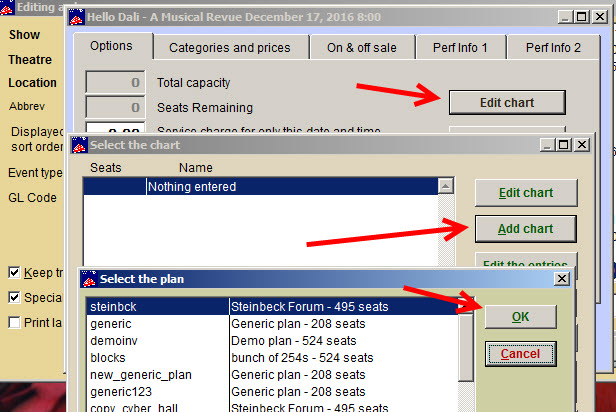Click Select the plan title bar icon

tap(89, 279)
